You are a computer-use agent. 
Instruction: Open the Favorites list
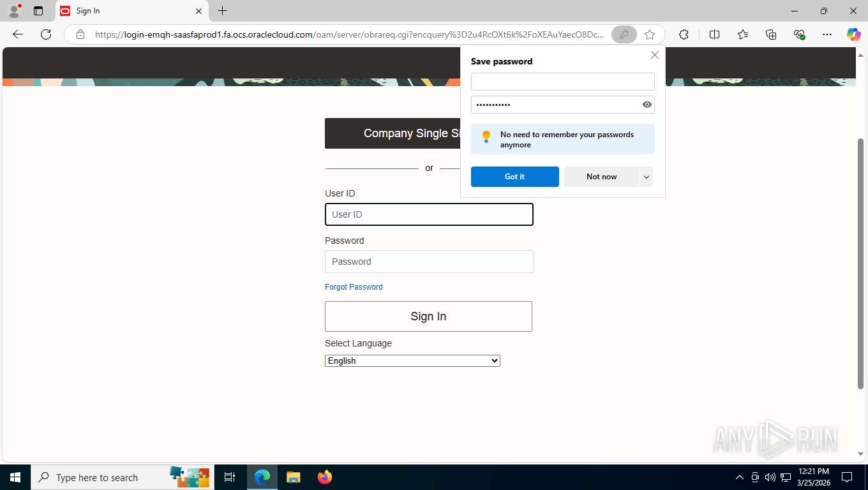743,34
